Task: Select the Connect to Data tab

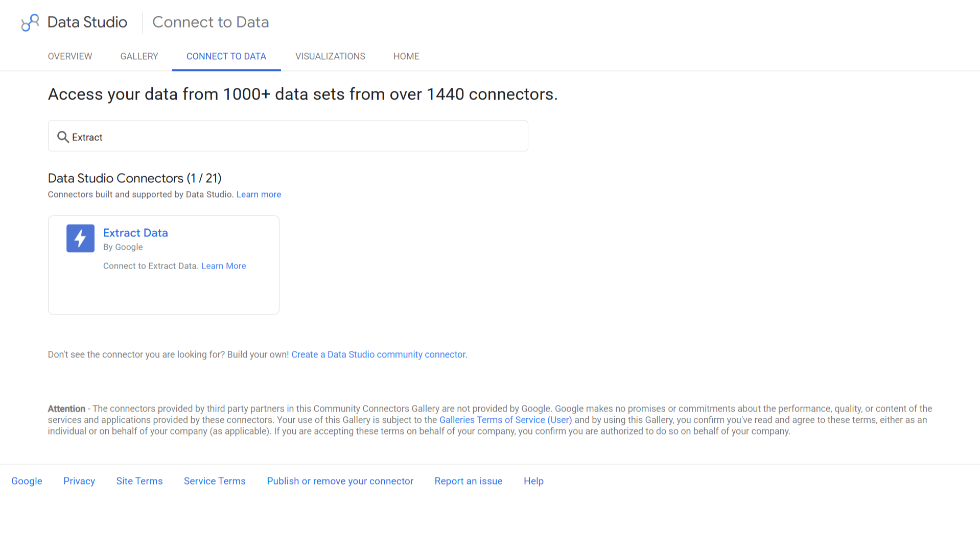Action: 226,56
